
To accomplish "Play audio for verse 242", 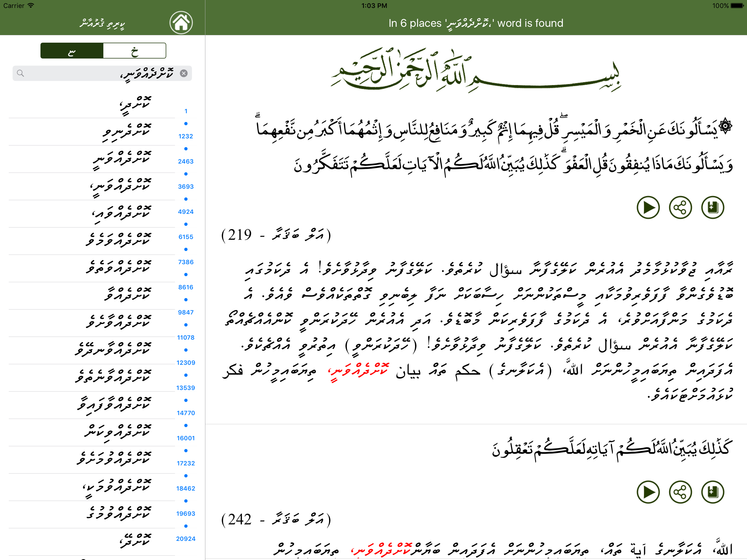I will point(648,492).
